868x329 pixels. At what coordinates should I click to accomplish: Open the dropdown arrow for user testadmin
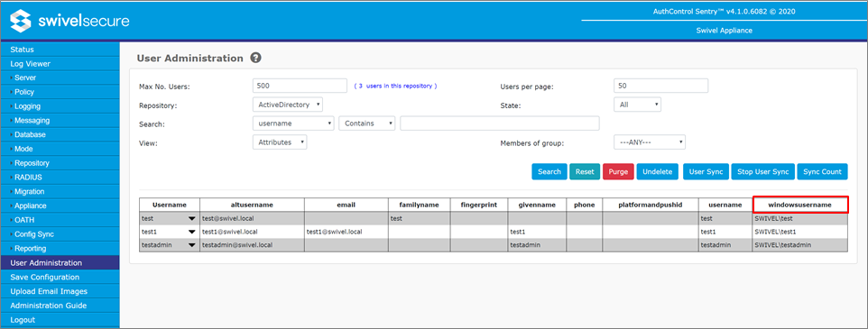[191, 245]
